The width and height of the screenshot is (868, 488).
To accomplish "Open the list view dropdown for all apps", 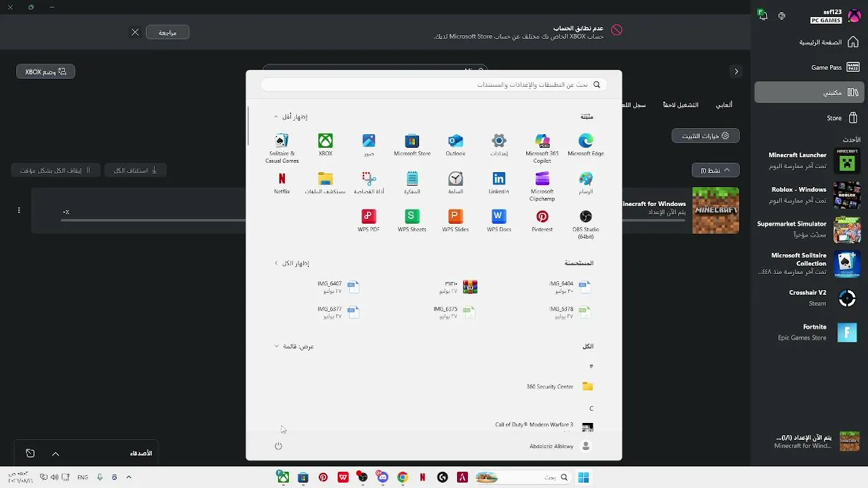I will coord(294,346).
